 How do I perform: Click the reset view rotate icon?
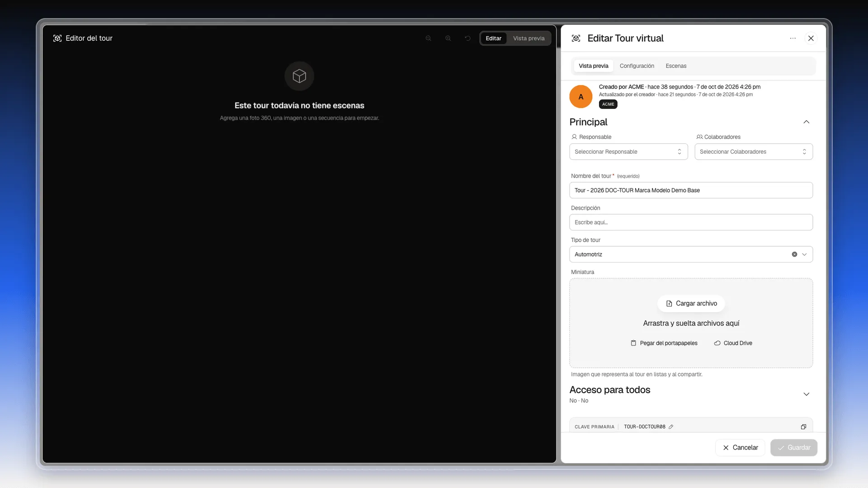pyautogui.click(x=468, y=38)
